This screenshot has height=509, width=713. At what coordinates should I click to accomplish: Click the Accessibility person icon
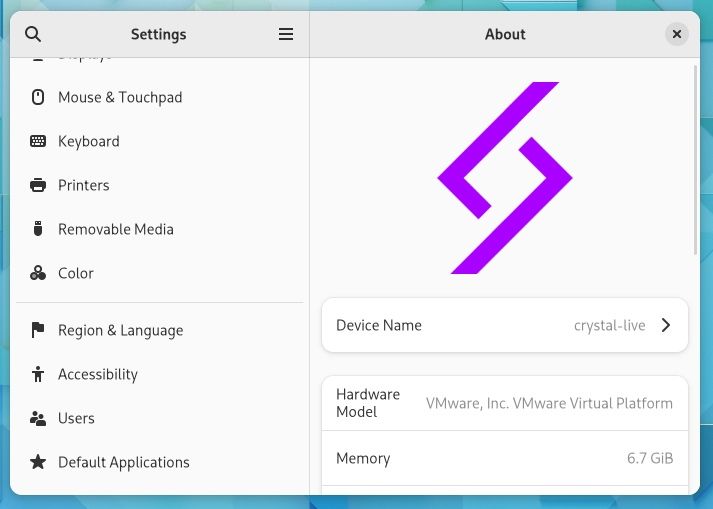tap(38, 374)
